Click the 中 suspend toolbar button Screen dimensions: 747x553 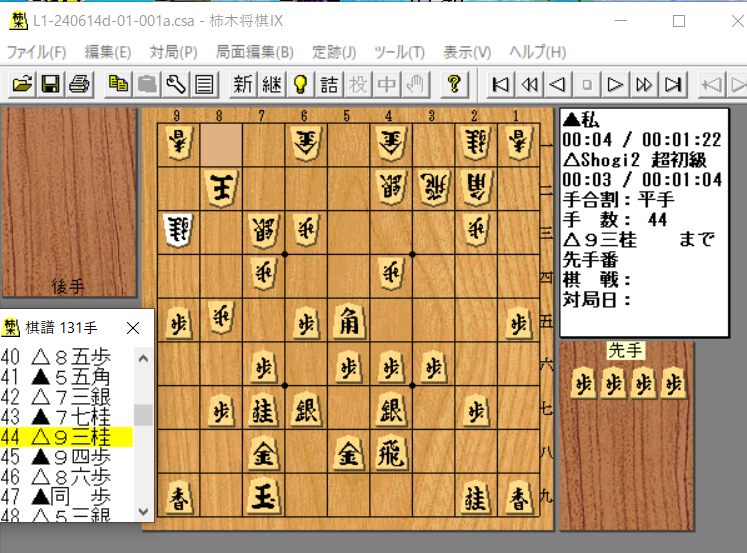tap(386, 85)
